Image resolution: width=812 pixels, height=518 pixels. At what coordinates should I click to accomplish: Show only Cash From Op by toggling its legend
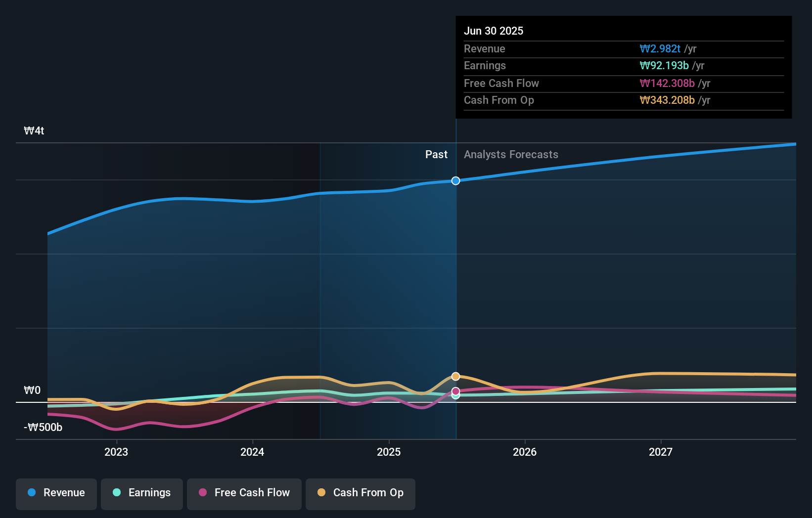coord(360,493)
